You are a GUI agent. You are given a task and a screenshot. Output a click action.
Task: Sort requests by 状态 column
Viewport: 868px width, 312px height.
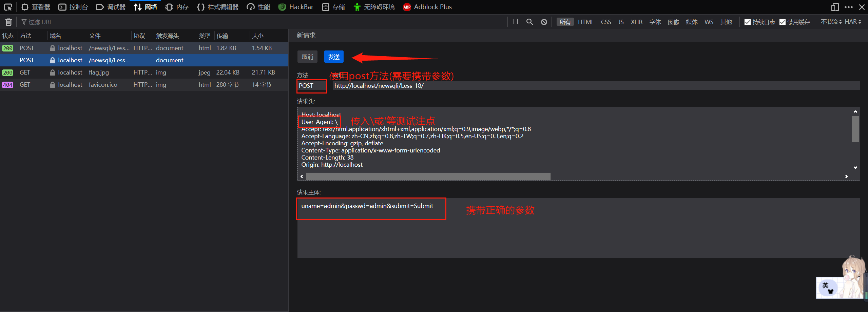pos(8,36)
